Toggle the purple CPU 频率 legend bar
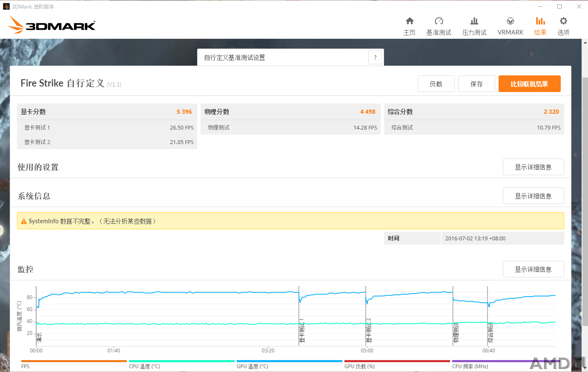588x372 pixels. [x=506, y=361]
